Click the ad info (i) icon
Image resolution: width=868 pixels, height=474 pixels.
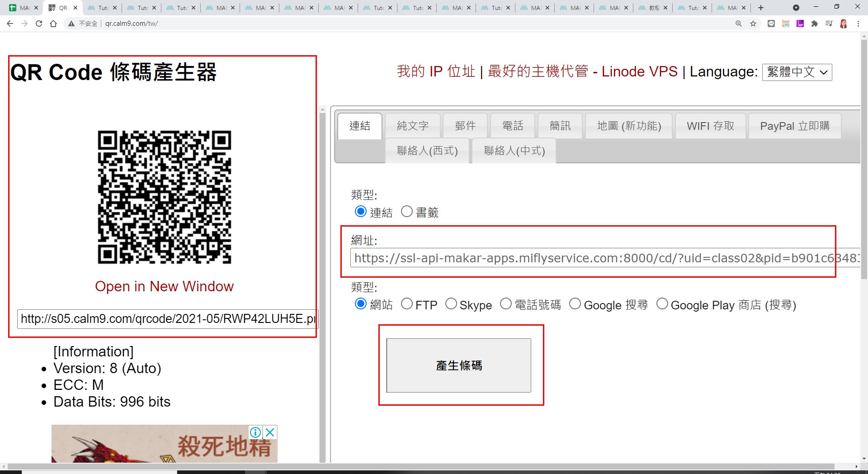[x=255, y=432]
